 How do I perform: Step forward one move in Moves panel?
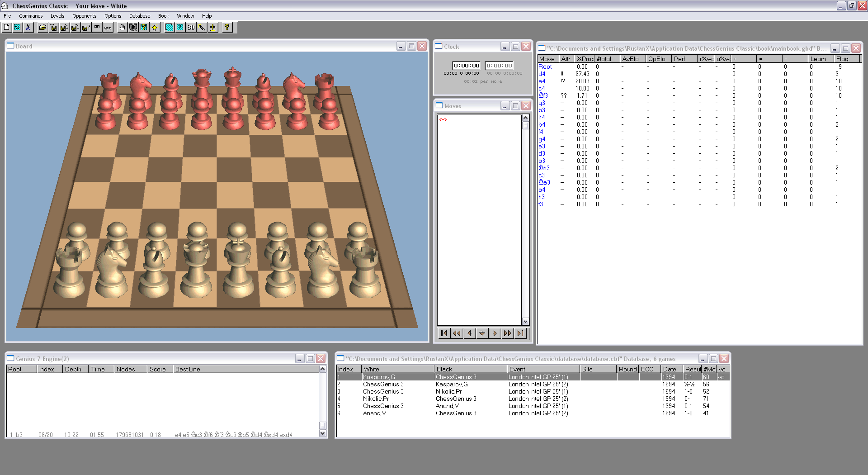click(x=495, y=333)
